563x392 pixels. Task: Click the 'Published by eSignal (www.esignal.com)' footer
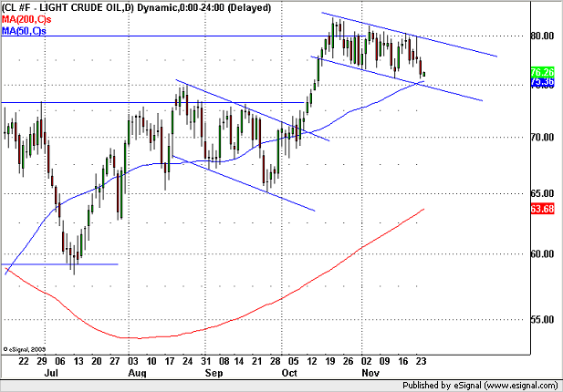click(x=480, y=386)
